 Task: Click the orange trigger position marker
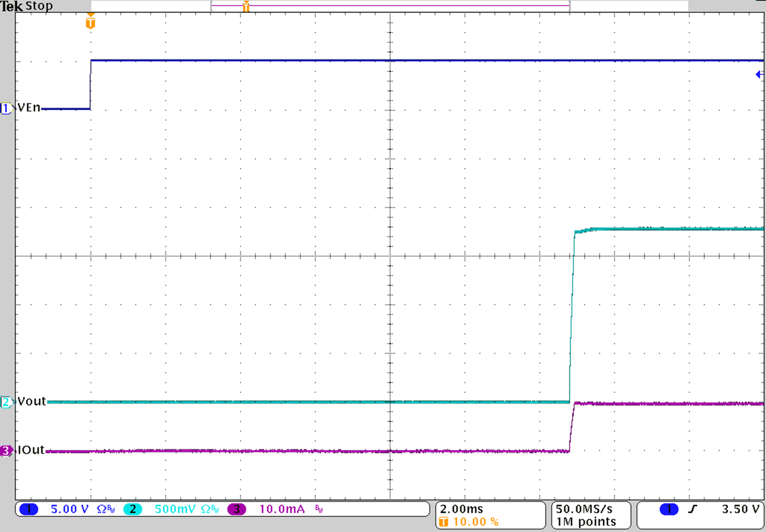click(x=90, y=22)
